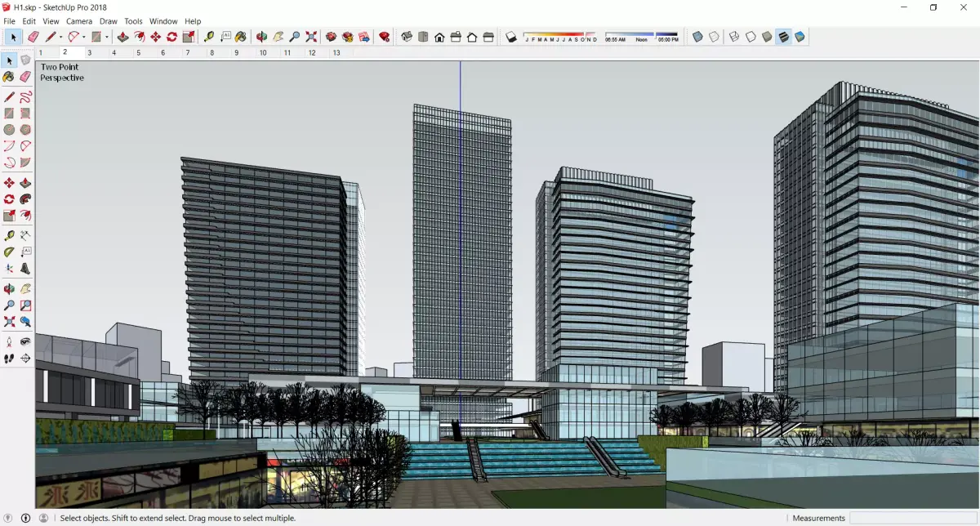Enable Hidden Line face style

click(x=750, y=37)
